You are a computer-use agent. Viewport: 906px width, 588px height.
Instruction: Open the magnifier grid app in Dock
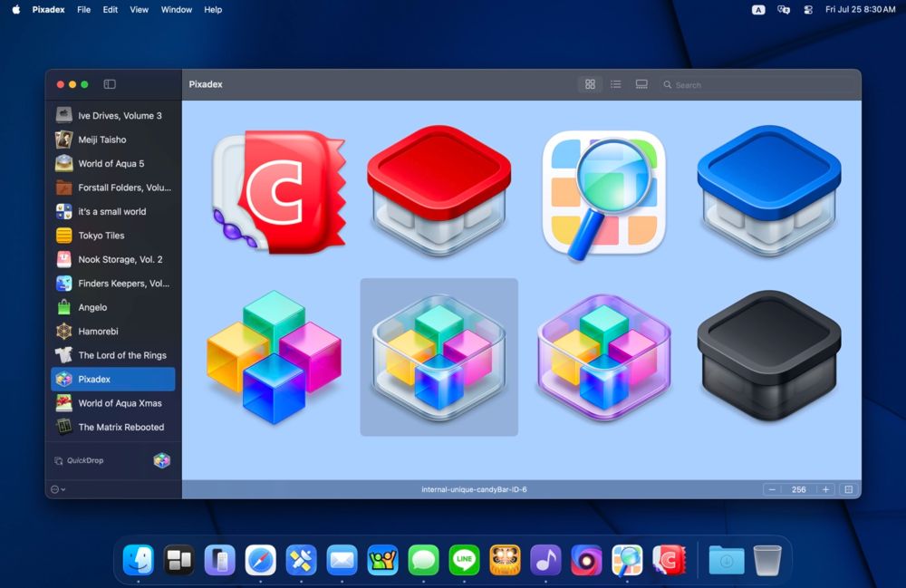pyautogui.click(x=627, y=560)
